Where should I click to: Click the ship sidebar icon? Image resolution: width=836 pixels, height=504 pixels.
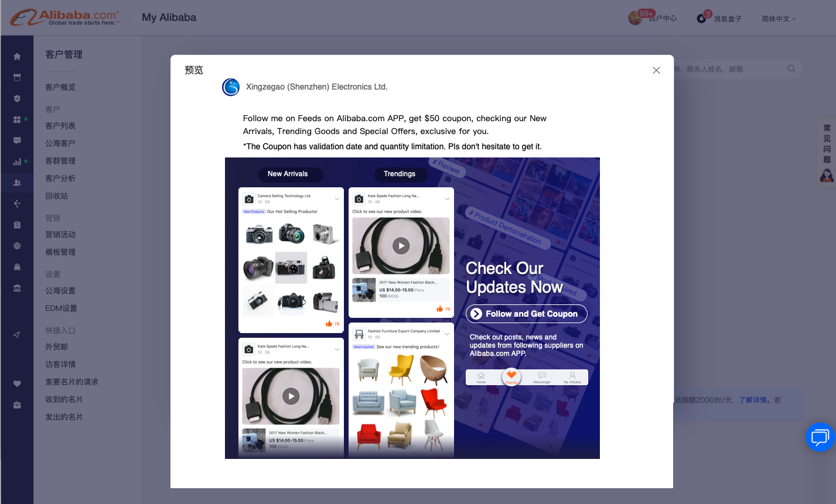pyautogui.click(x=17, y=267)
